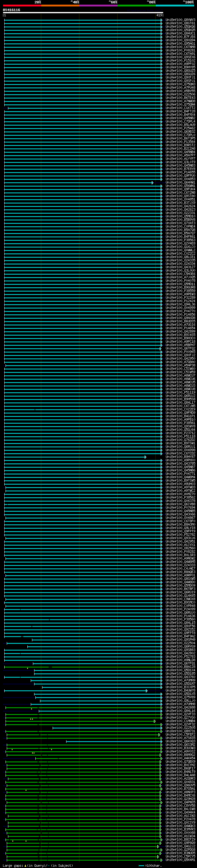Open hit UniRef100_P15102
The image size is (197, 868).
[x=180, y=61]
